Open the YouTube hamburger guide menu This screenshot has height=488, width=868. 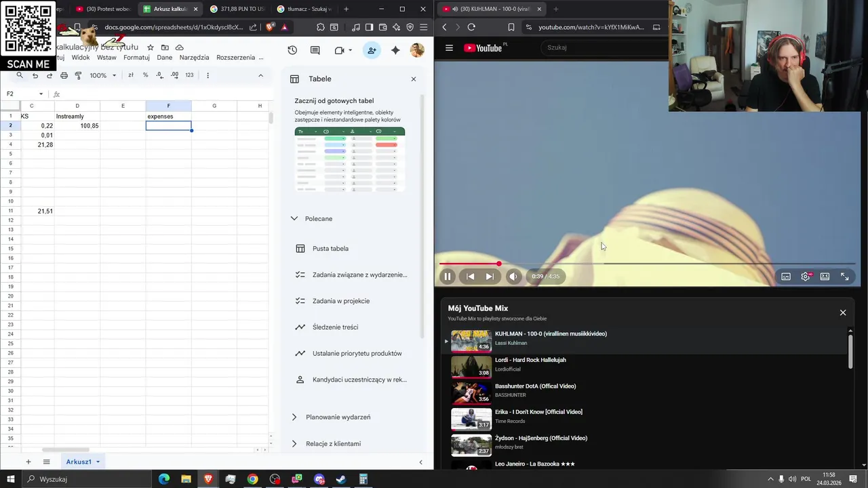[x=449, y=48]
